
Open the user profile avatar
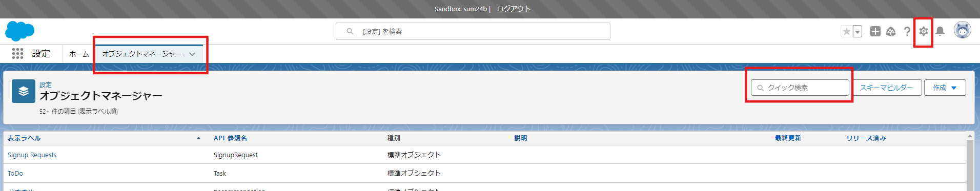pos(962,30)
